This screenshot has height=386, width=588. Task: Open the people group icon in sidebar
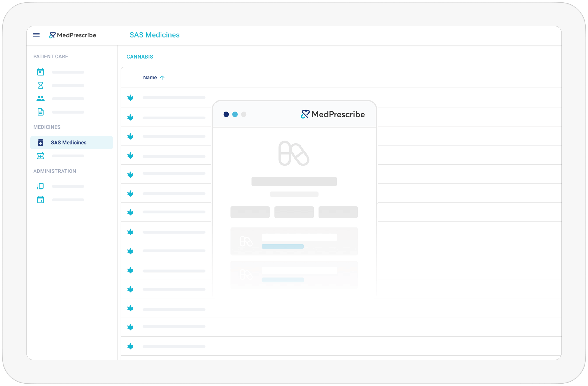41,99
